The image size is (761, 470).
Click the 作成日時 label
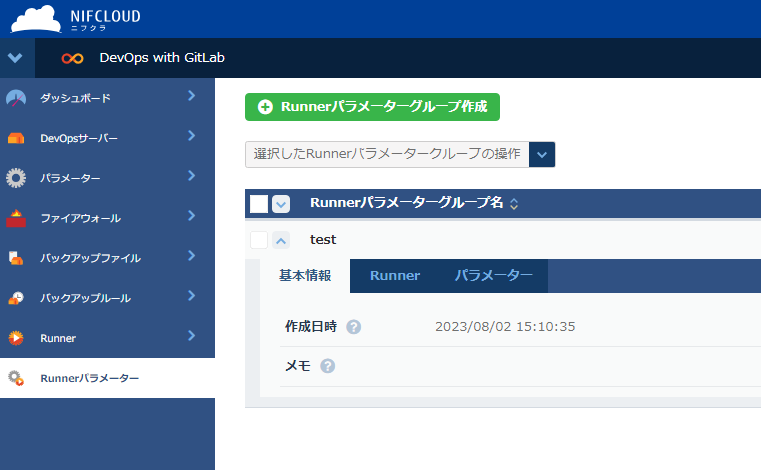click(311, 327)
